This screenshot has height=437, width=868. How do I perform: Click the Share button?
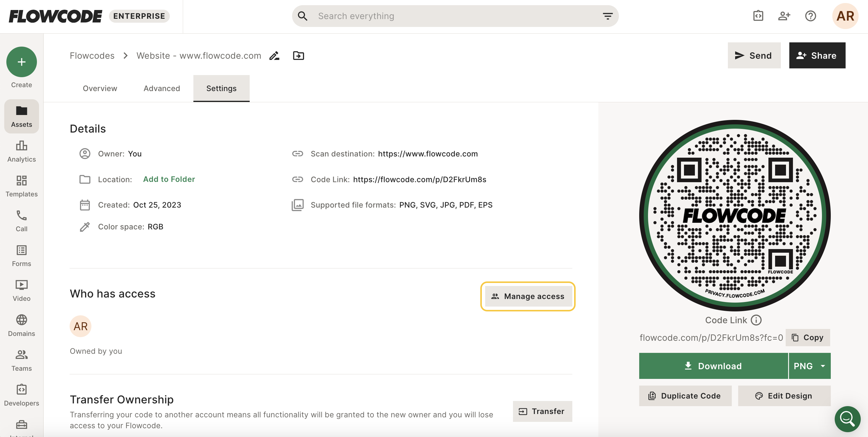817,56
